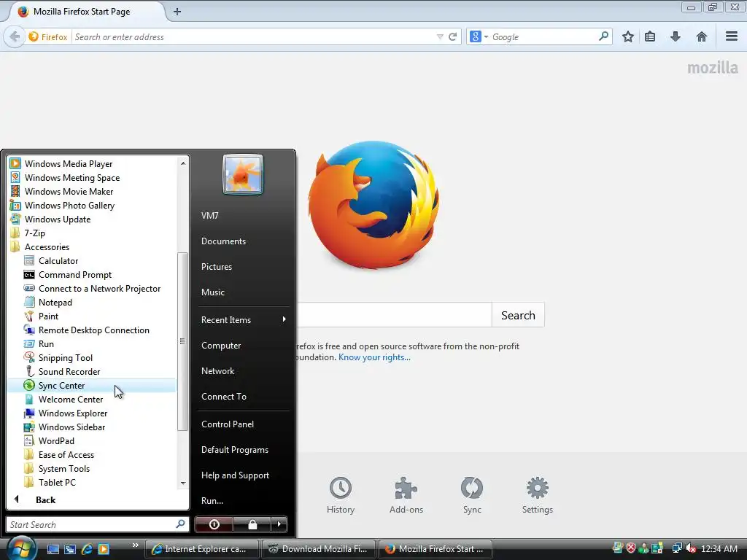Open History from start page
This screenshot has height=560, width=747.
340,495
